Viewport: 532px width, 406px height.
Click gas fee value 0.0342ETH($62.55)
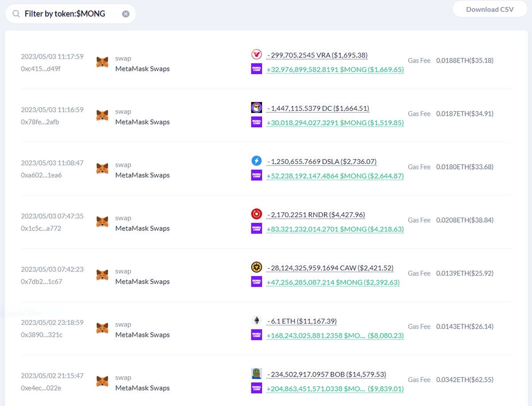(465, 379)
